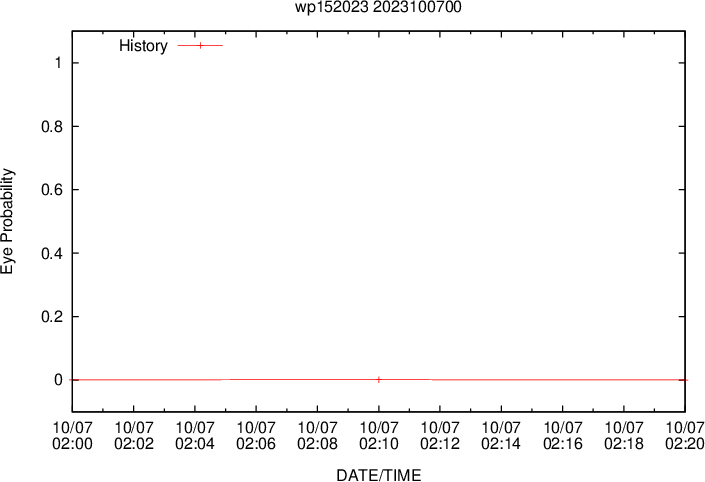Click the y-axis value '1'

(x=58, y=62)
